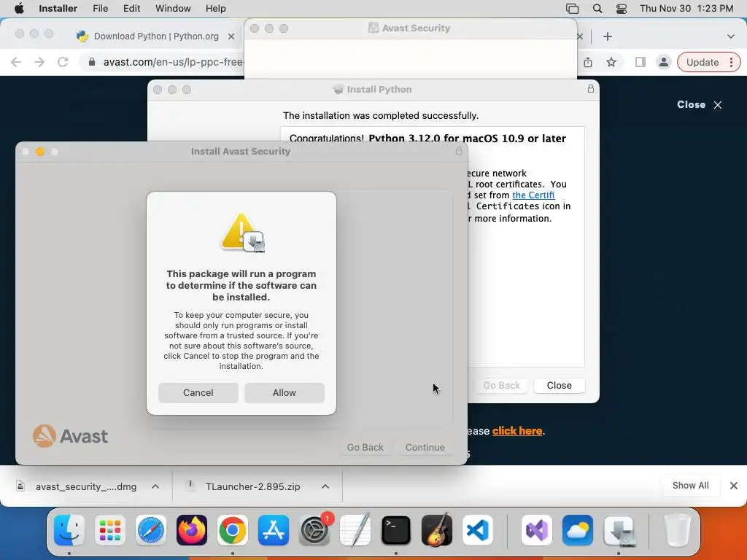The image size is (747, 560).
Task: Reload the Chrome page
Action: [x=63, y=63]
